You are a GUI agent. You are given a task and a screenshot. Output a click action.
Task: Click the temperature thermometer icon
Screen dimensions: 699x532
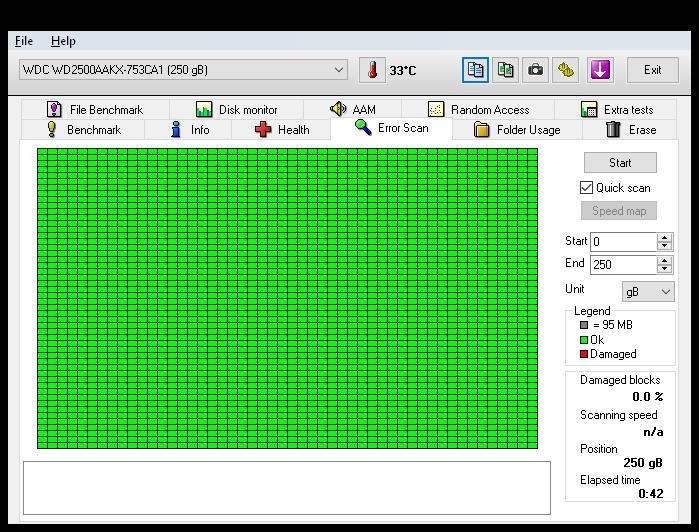372,70
